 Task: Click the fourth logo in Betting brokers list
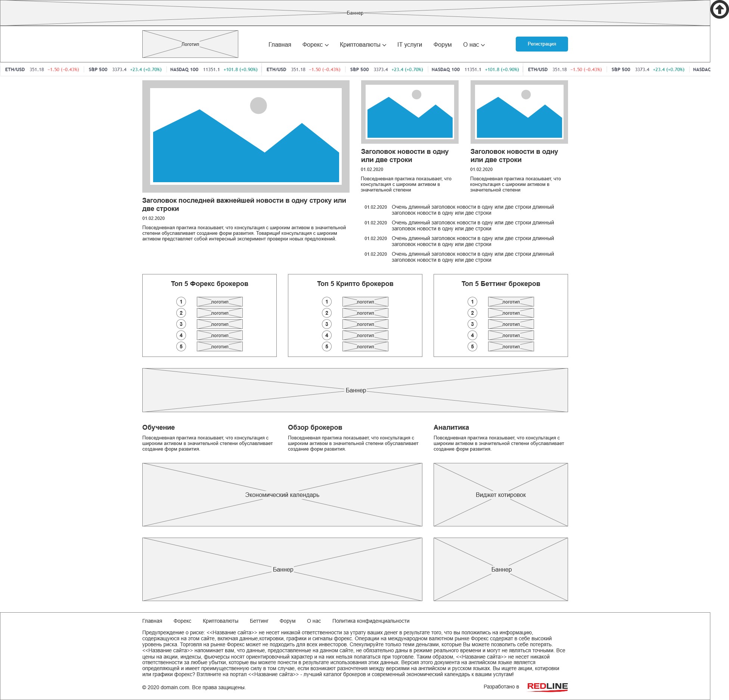coord(511,335)
